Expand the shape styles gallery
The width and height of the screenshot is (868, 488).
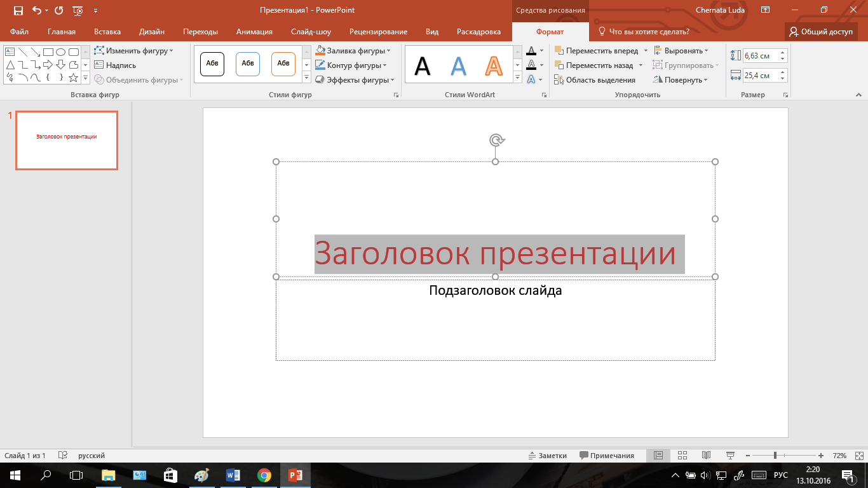(x=306, y=78)
